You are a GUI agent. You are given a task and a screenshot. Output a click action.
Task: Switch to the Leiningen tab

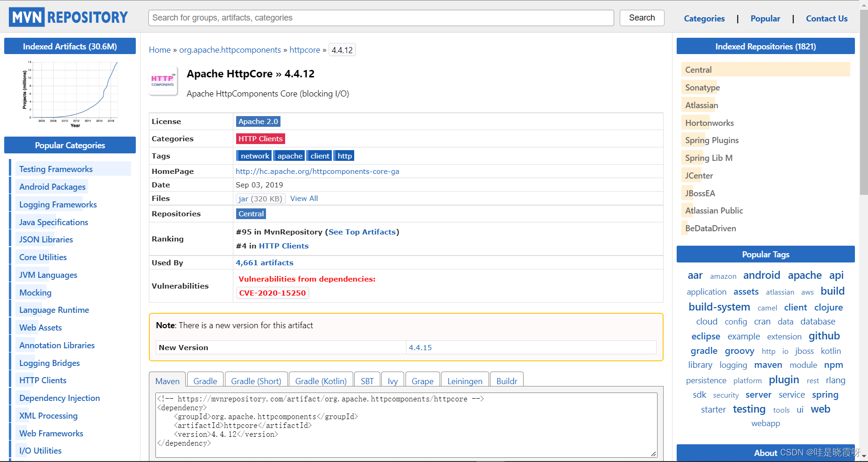(465, 380)
